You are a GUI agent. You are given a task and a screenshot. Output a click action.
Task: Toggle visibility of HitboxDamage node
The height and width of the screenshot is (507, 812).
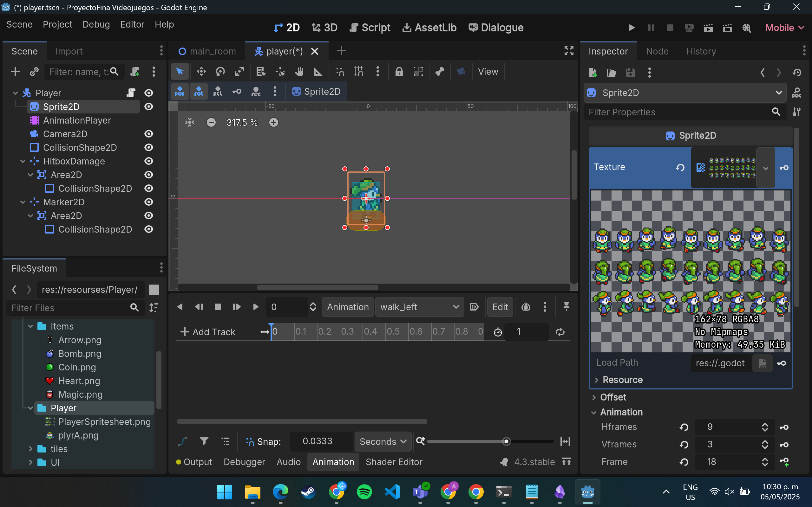(x=149, y=161)
